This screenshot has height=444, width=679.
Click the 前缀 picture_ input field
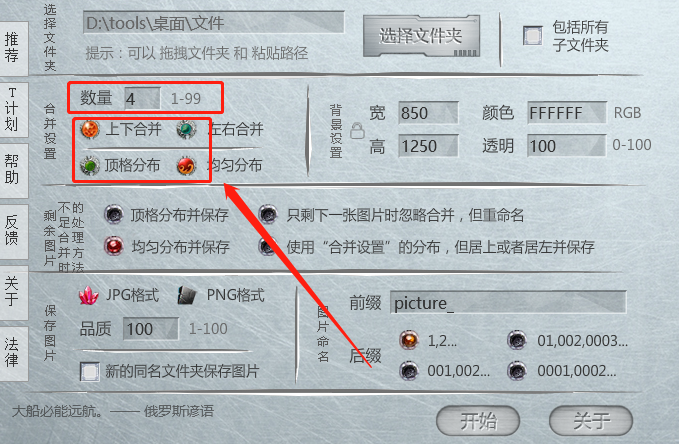point(508,303)
